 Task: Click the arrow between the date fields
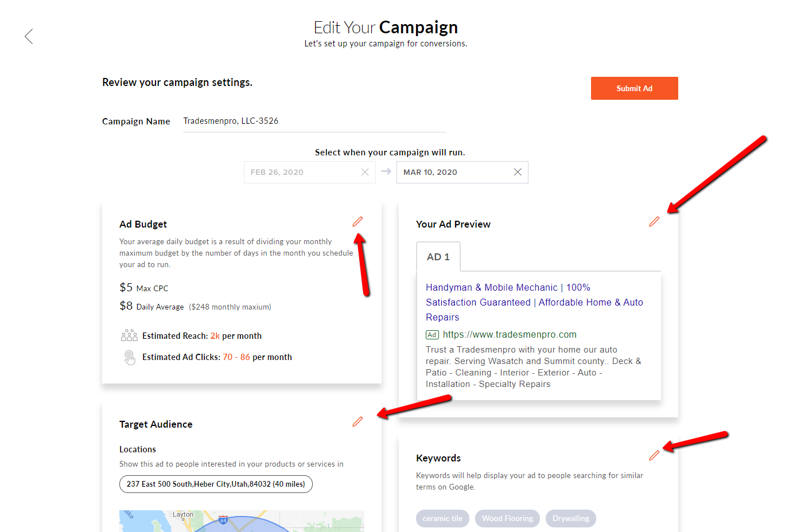pyautogui.click(x=386, y=171)
